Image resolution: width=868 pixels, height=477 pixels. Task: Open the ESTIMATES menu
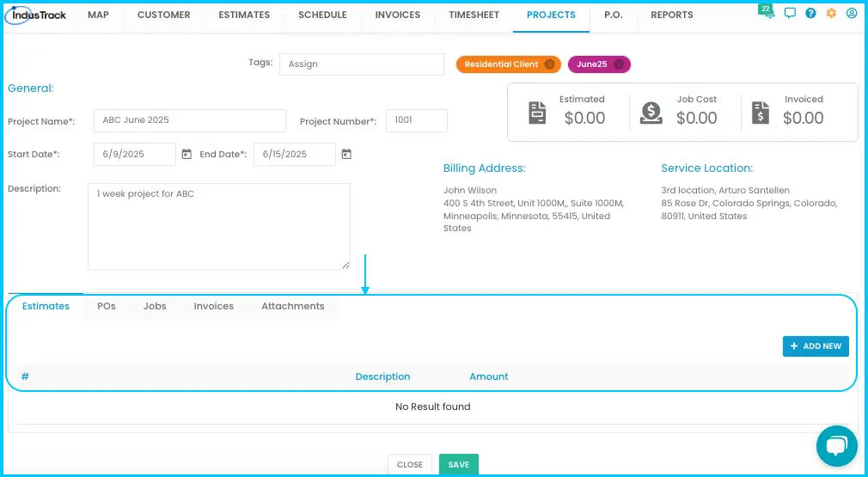pyautogui.click(x=244, y=15)
